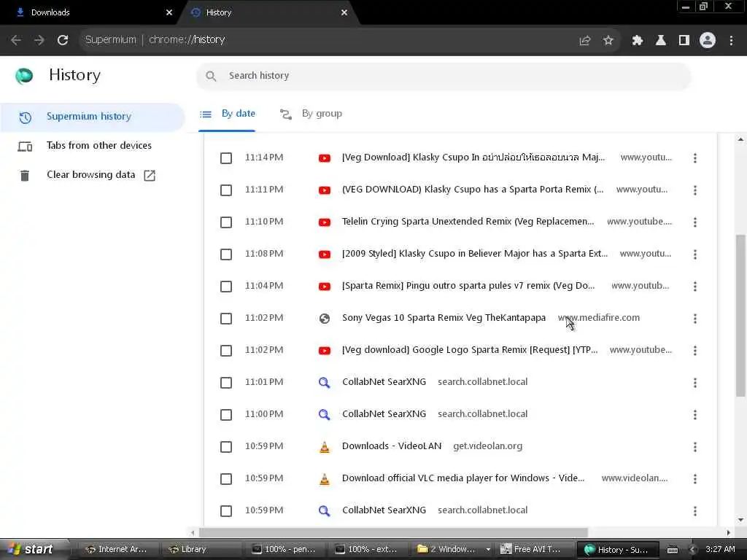The height and width of the screenshot is (560, 747).
Task: Open three-dot menu for Telelin Crying entry
Action: point(695,222)
